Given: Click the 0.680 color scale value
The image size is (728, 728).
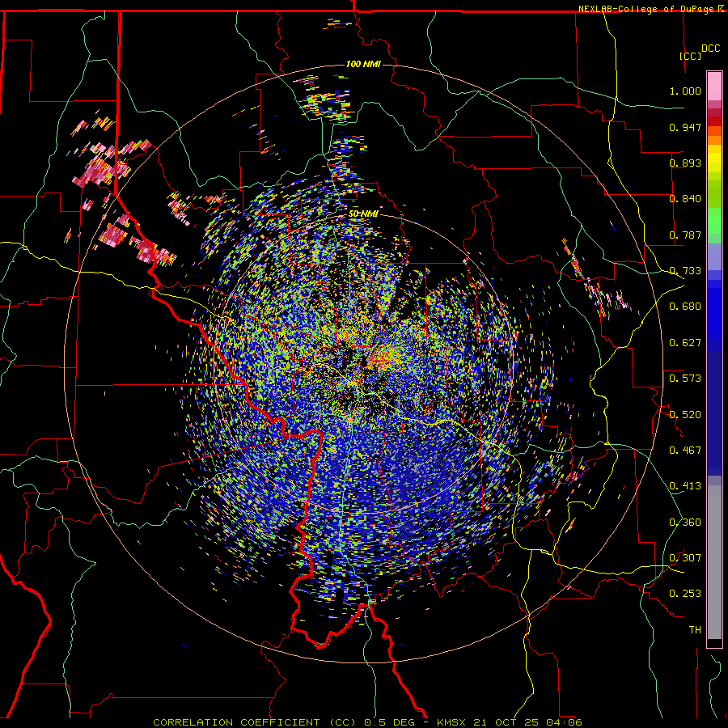Looking at the screenshot, I should point(685,307).
